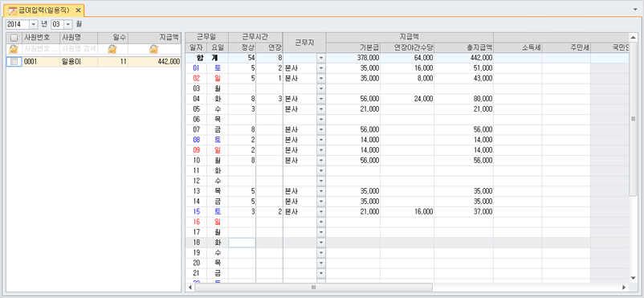
Task: Click the filter icon under 일수 column
Action: (x=112, y=49)
